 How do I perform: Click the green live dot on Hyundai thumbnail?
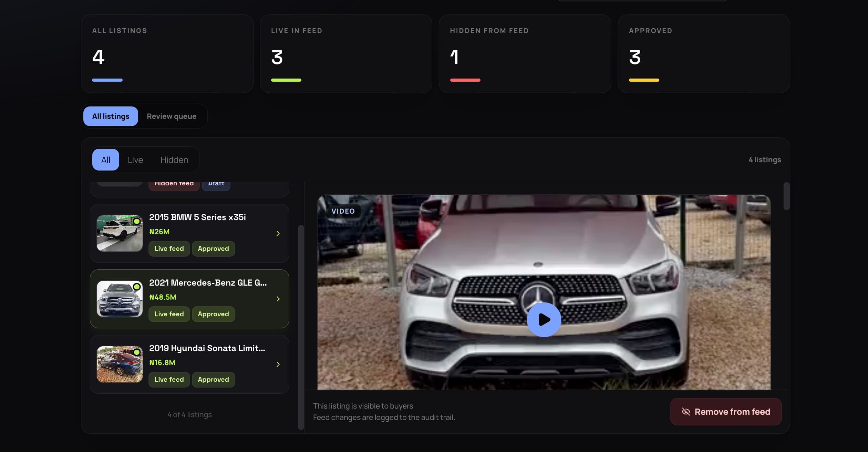point(137,352)
